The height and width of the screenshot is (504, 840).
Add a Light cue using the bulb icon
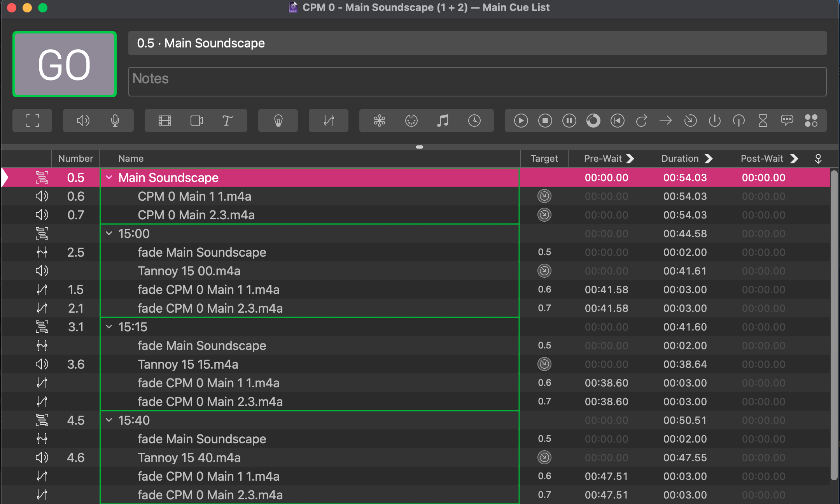[x=278, y=121]
